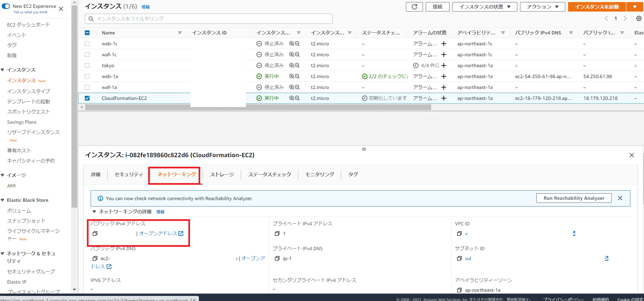Toggle the select-all instances header checkbox
The width and height of the screenshot is (644, 301).
(87, 33)
